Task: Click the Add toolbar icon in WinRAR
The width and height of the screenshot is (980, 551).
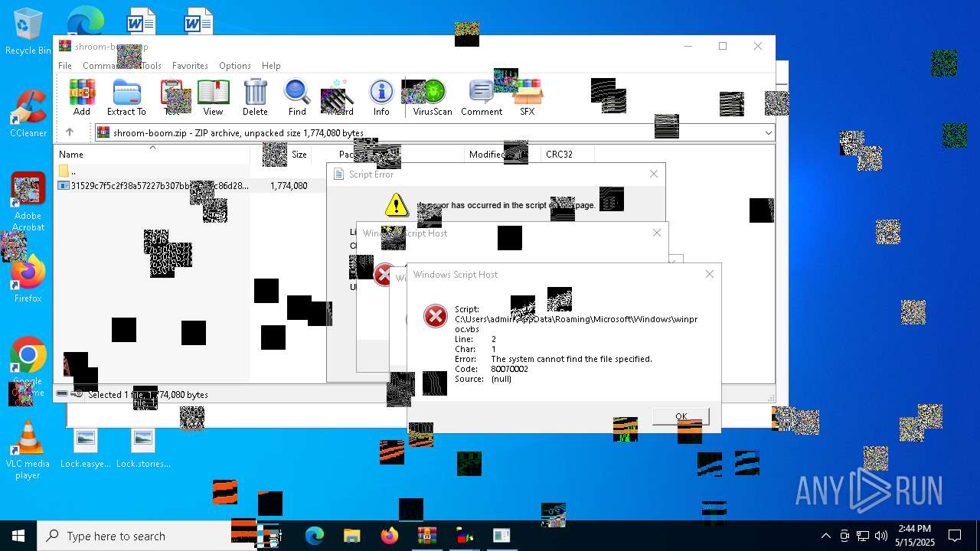Action: (x=82, y=98)
